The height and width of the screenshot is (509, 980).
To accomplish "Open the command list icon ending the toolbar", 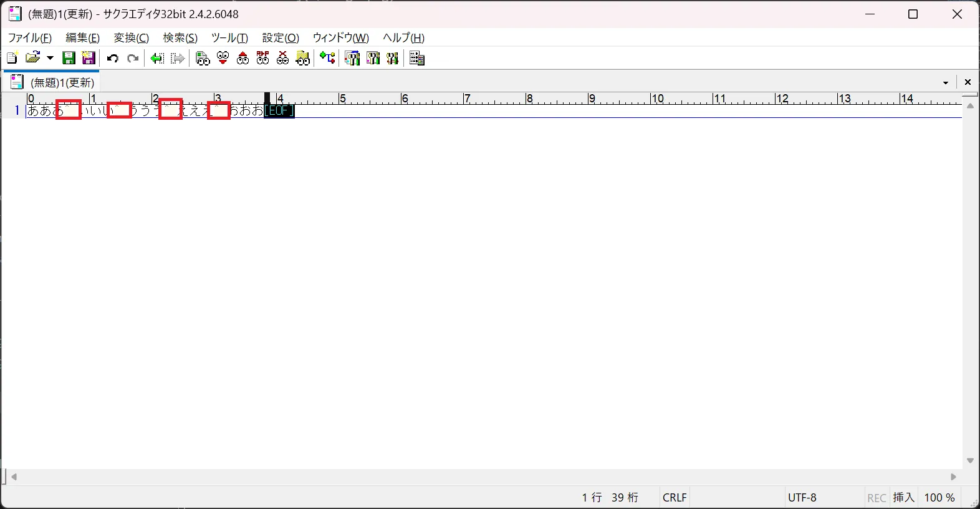I will 417,58.
